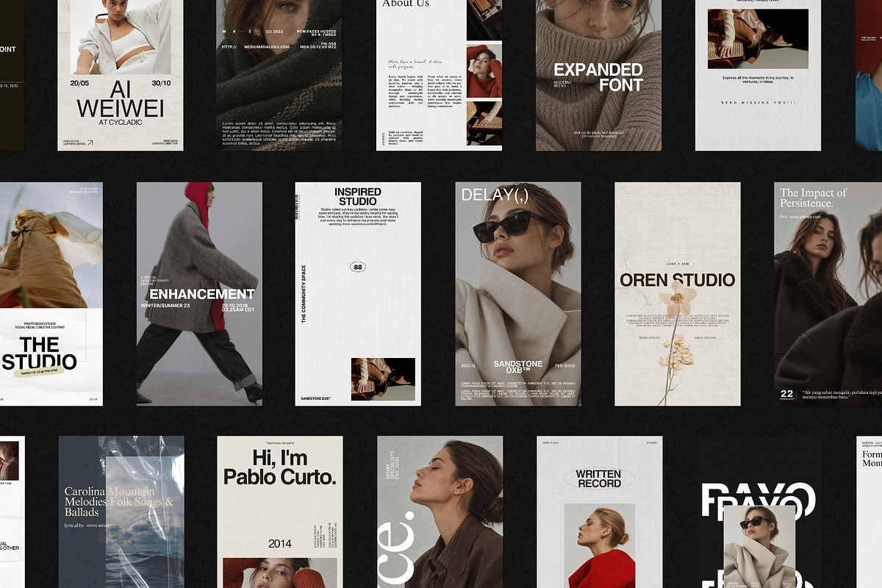Click the vertical THE COMMUNITY SPACE text
This screenshot has height=588, width=882.
(304, 294)
